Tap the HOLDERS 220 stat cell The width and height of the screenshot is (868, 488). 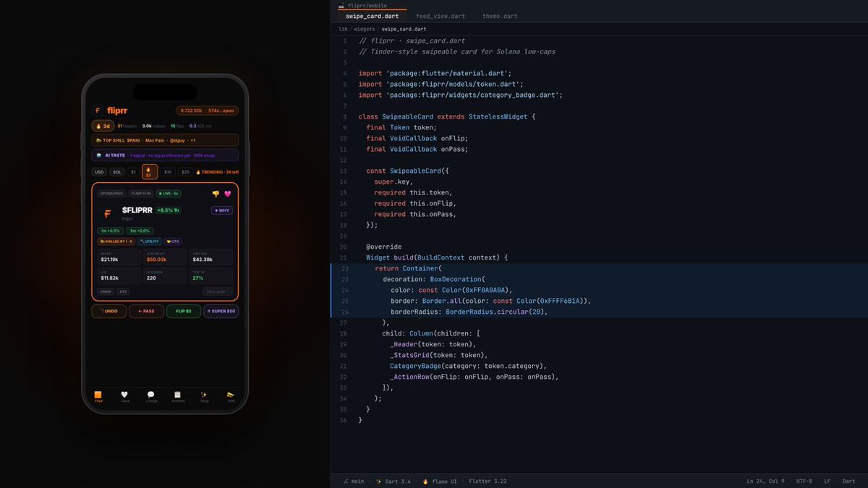165,275
